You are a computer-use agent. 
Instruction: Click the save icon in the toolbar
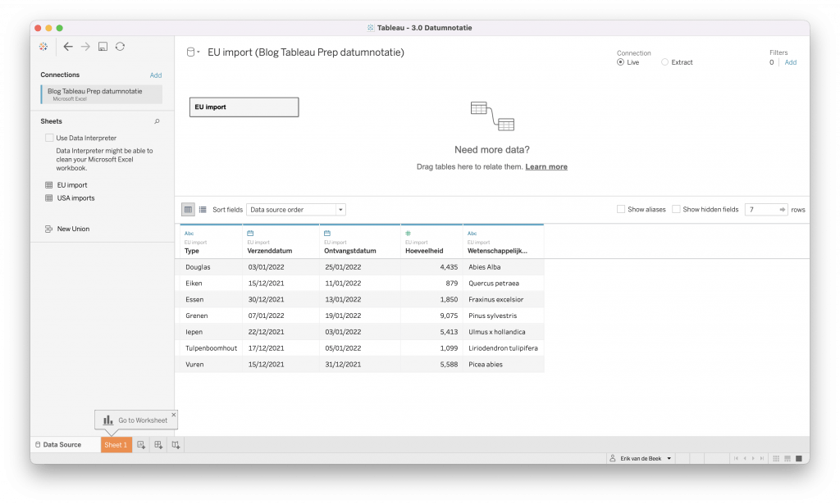(x=103, y=47)
